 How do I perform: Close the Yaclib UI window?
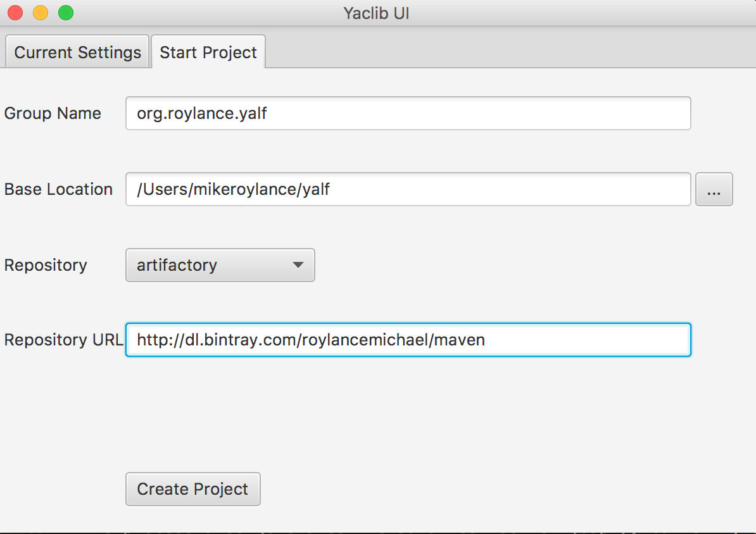pos(15,13)
